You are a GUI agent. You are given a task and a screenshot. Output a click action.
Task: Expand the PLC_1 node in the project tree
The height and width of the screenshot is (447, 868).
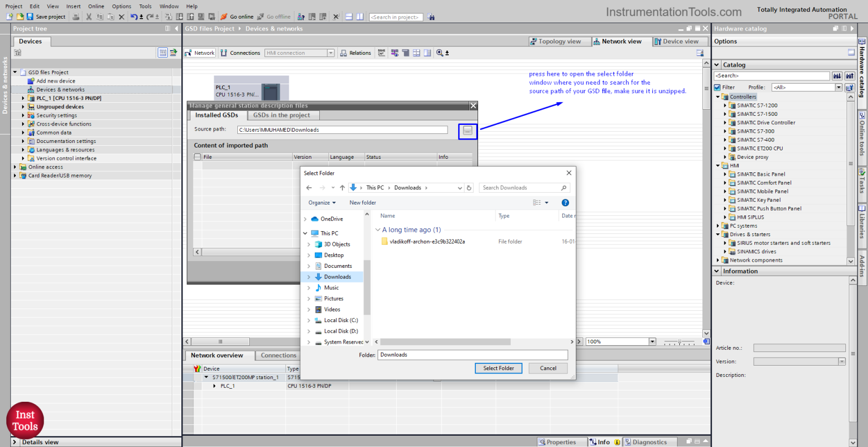[23, 98]
